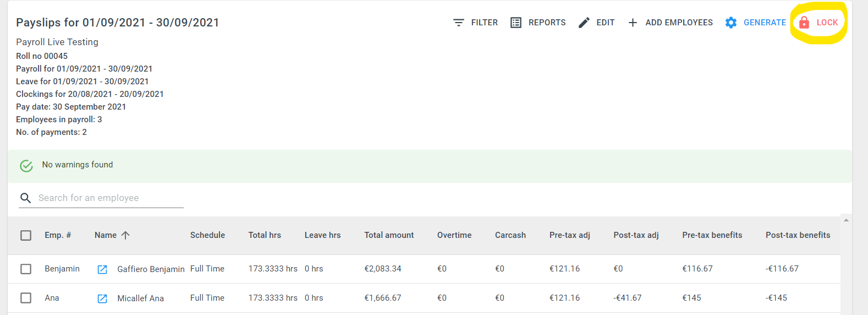Click the Add Employees plus icon
The image size is (868, 315).
pos(633,23)
